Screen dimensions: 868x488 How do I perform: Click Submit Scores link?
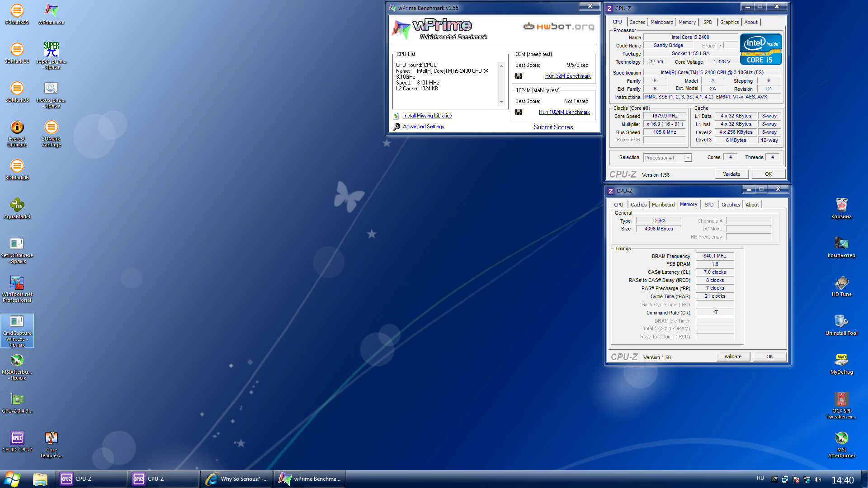[x=553, y=127]
